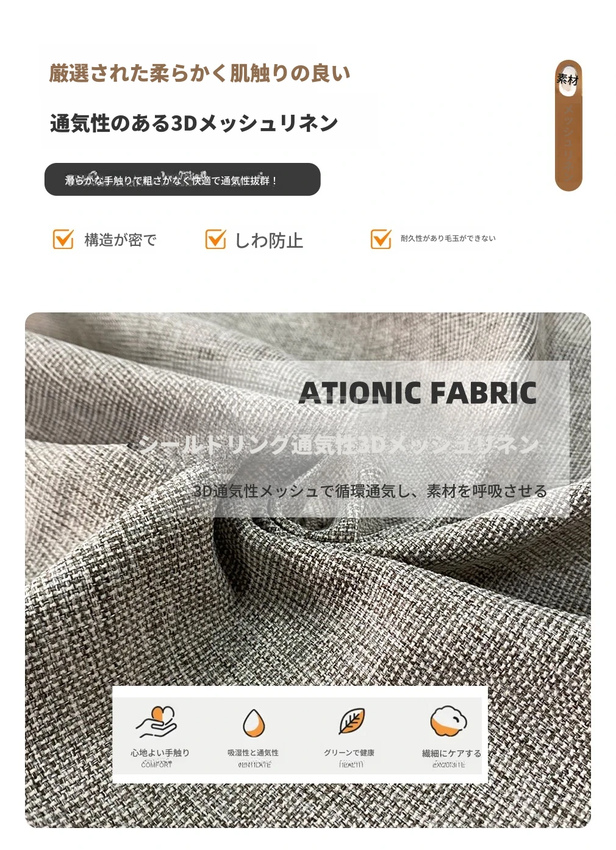Click the 吸湿性と通気性 label
Screen dimensions: 616x850
coord(253,753)
